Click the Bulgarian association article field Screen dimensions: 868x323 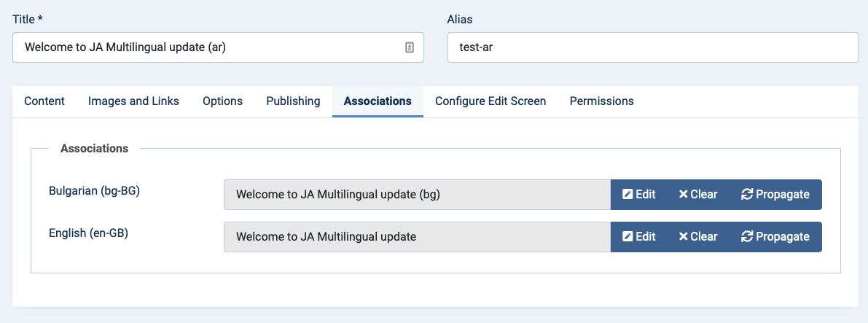tap(418, 195)
